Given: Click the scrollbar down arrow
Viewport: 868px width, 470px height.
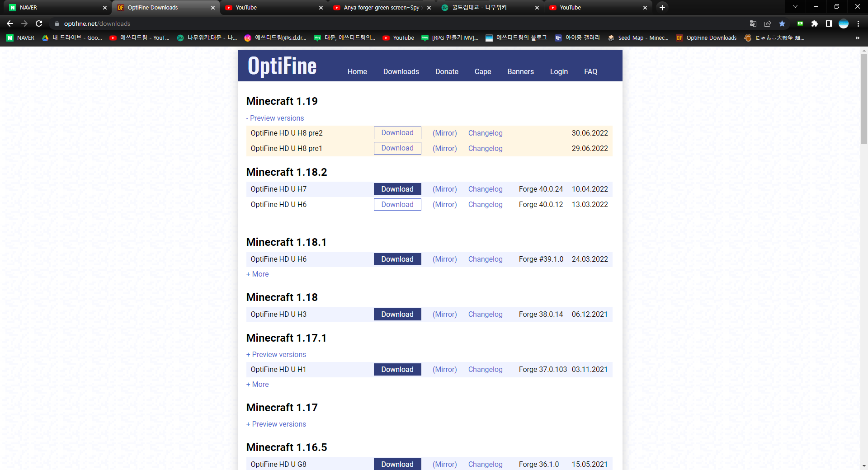Looking at the screenshot, I should point(864,466).
